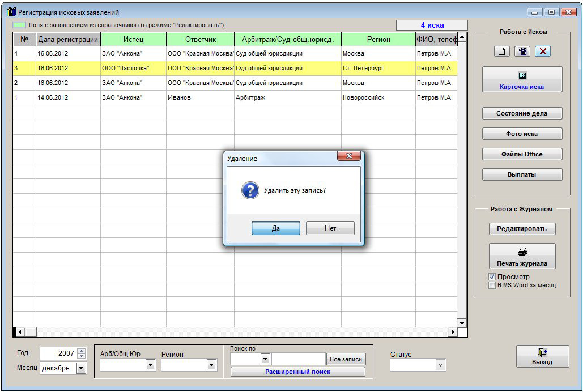
Task: Cancel deletion with Нет button
Action: coord(330,228)
